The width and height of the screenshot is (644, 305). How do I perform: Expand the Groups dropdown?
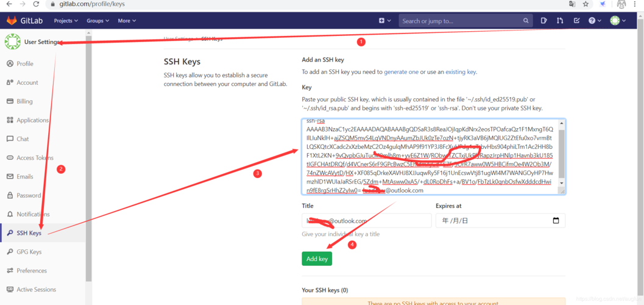pyautogui.click(x=97, y=21)
